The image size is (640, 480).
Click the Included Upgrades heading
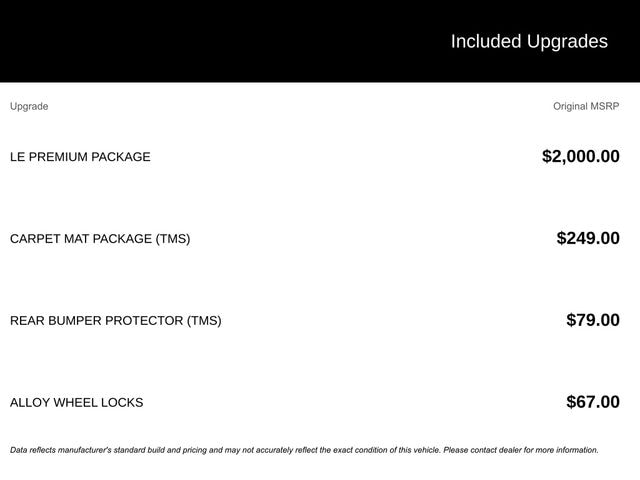click(528, 41)
